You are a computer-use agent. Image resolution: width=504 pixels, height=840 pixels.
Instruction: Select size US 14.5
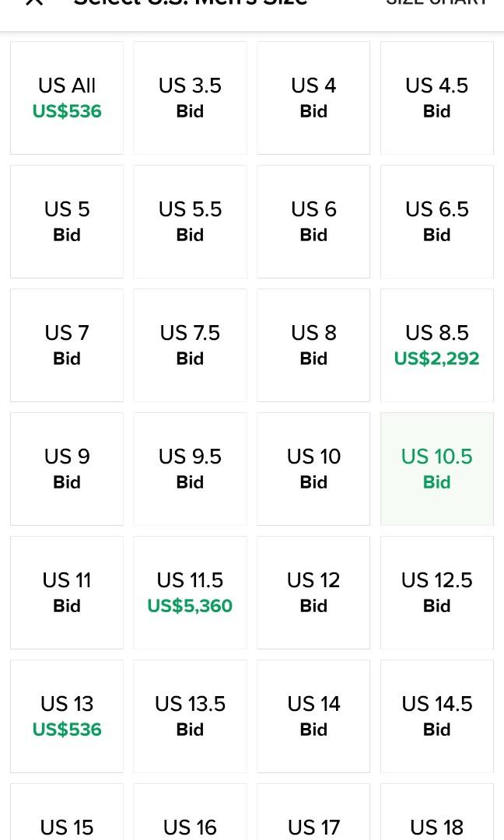436,716
